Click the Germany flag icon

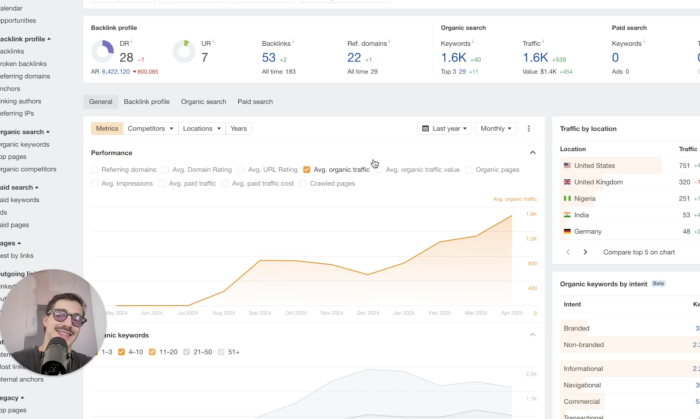coord(567,231)
